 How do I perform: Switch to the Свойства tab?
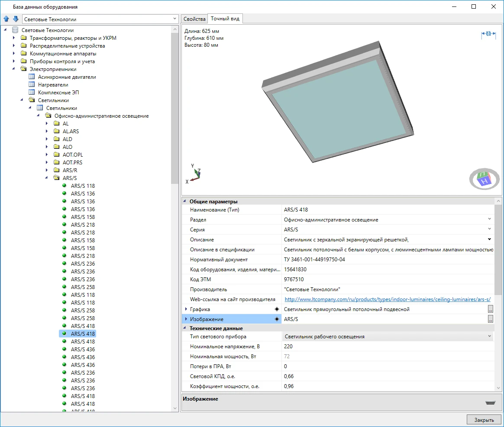pyautogui.click(x=194, y=19)
